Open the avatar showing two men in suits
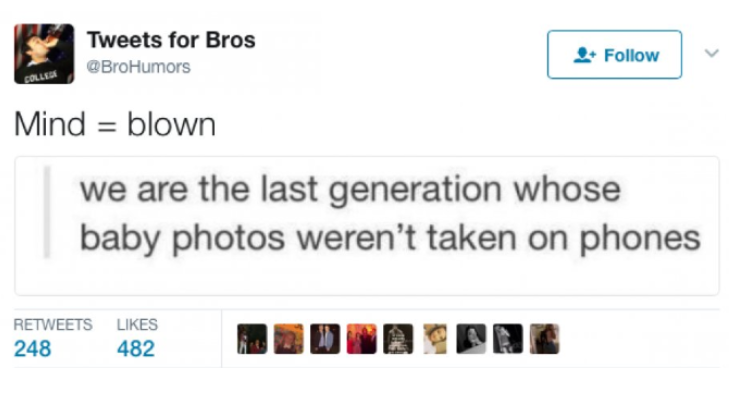This screenshot has height=411, width=745. tap(325, 339)
